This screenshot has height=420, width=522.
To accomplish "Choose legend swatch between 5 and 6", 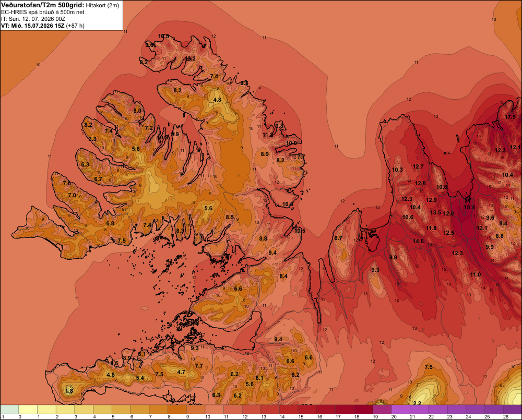I will pos(122,410).
